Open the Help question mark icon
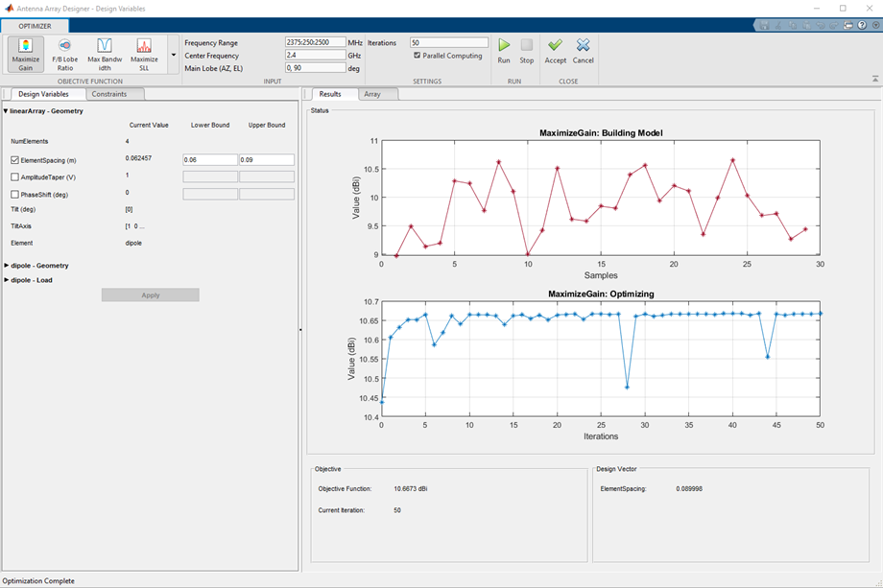This screenshot has width=883, height=588. (862, 25)
